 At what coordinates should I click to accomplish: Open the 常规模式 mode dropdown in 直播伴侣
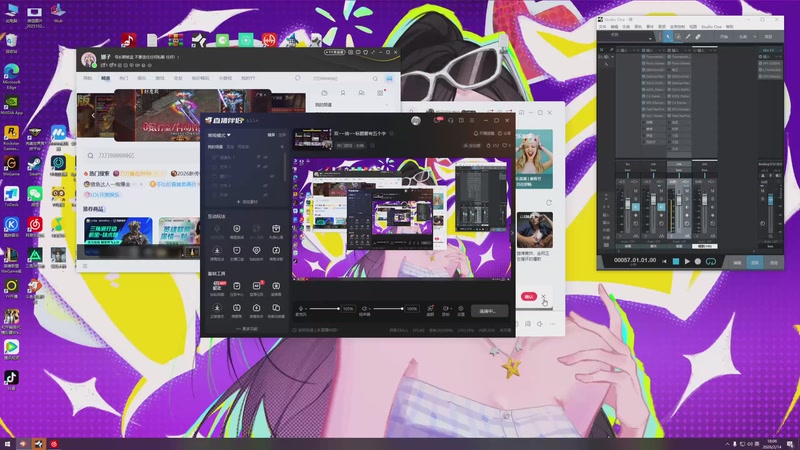219,135
